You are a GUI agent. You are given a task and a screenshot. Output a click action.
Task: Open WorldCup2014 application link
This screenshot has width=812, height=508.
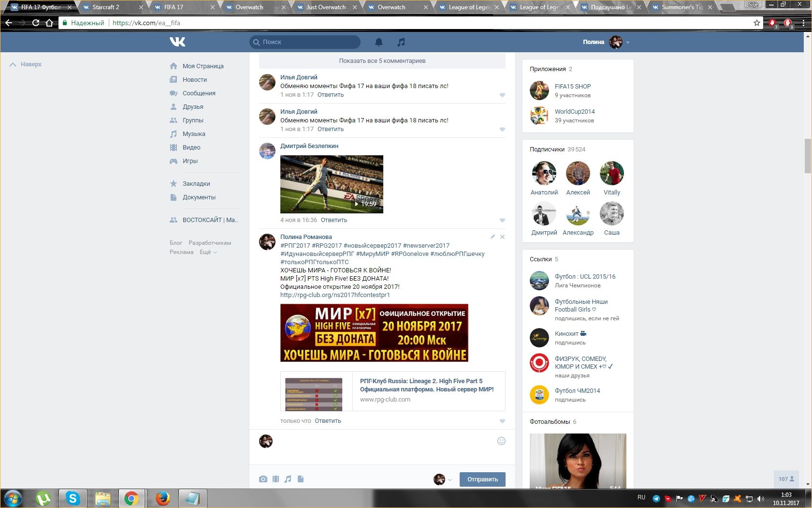(575, 112)
